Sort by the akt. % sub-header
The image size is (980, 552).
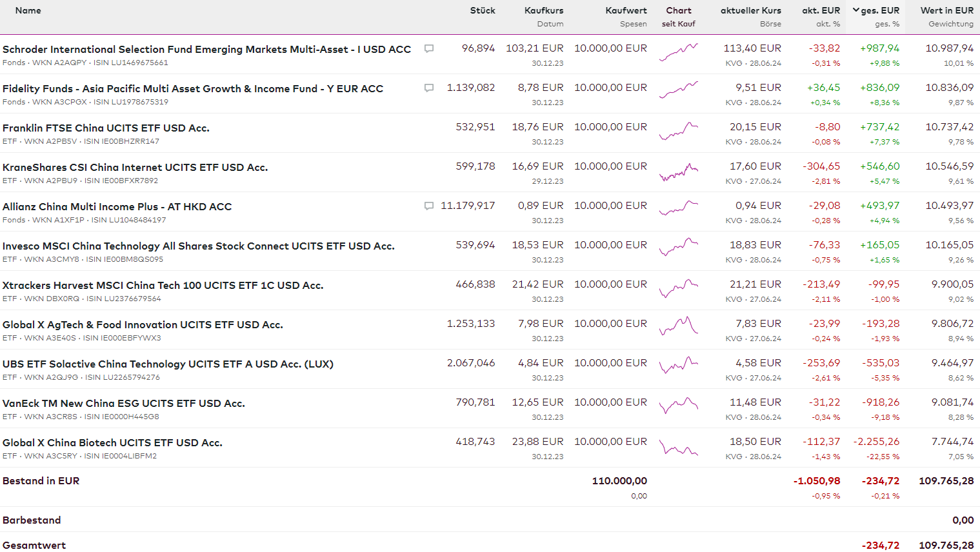[828, 24]
